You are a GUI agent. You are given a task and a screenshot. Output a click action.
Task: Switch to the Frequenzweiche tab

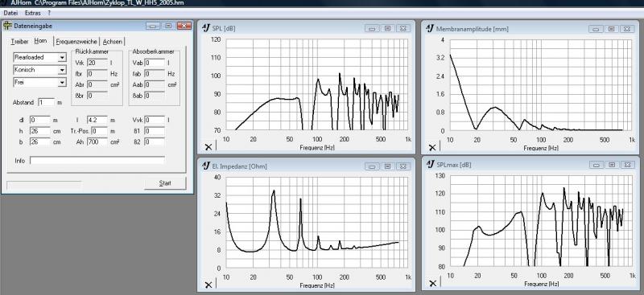76,42
